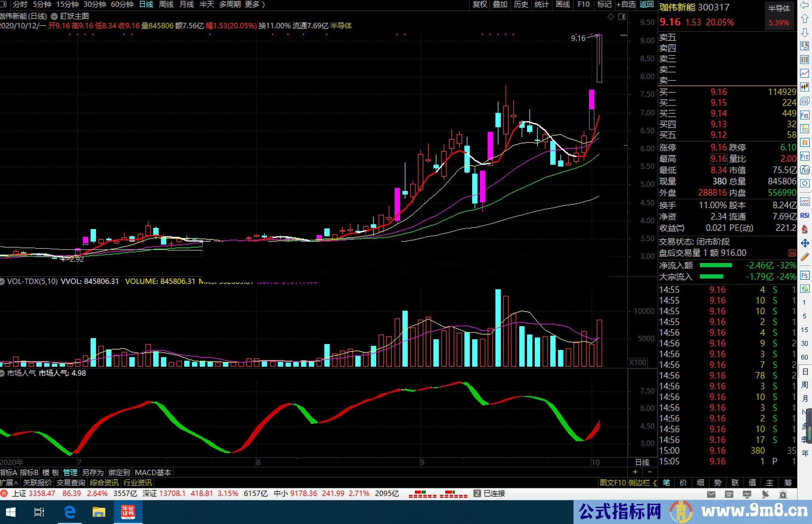Click the 返回 return button
The image size is (812, 524).
(646, 4)
